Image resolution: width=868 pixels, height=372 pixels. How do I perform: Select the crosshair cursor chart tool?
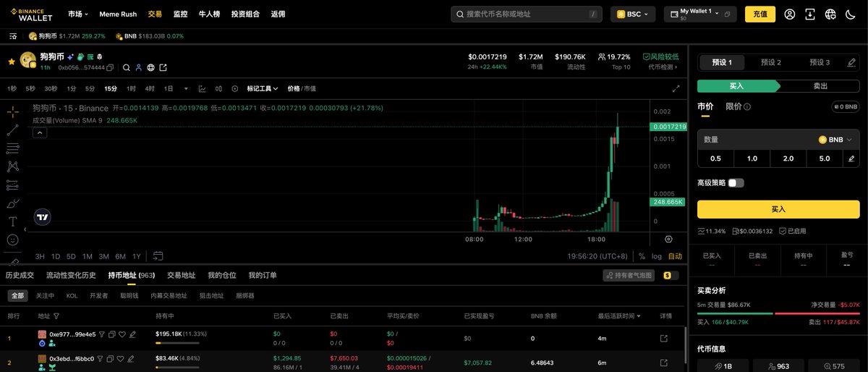coord(13,112)
